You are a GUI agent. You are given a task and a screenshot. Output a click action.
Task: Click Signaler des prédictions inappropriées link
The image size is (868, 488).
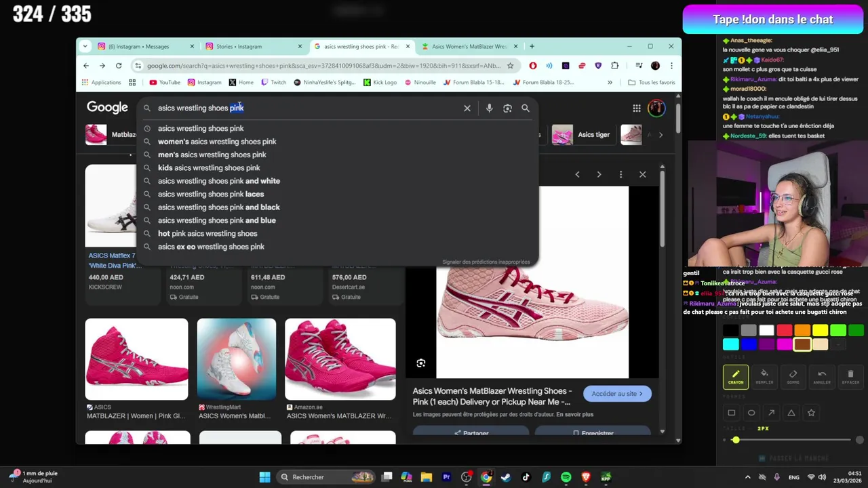click(486, 262)
